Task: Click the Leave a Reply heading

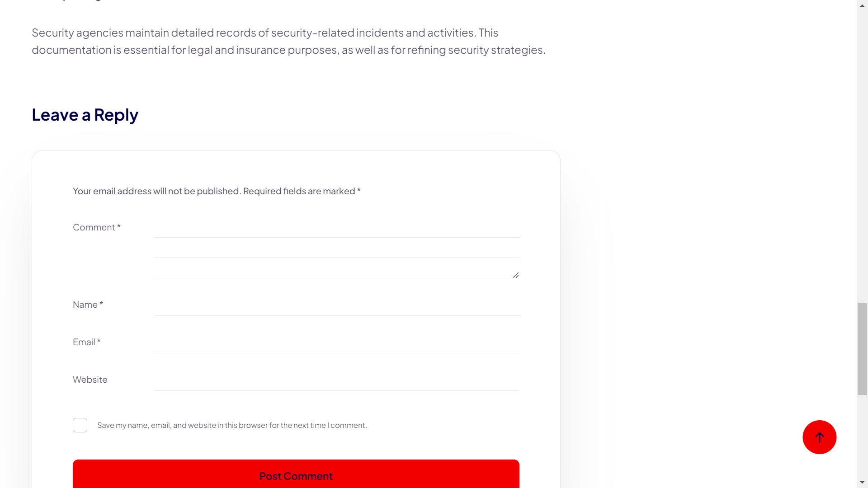Action: tap(85, 115)
